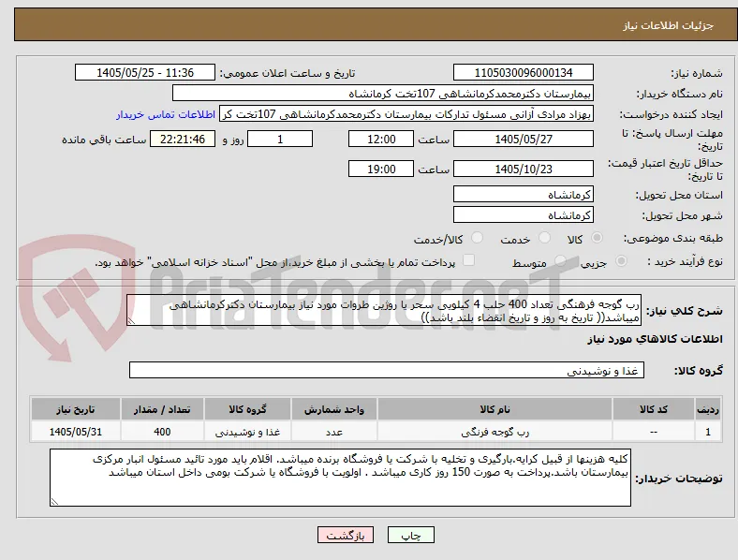This screenshot has width=738, height=560.
Task: Click the request creator field بهزاد مرادی
Action: point(406,114)
